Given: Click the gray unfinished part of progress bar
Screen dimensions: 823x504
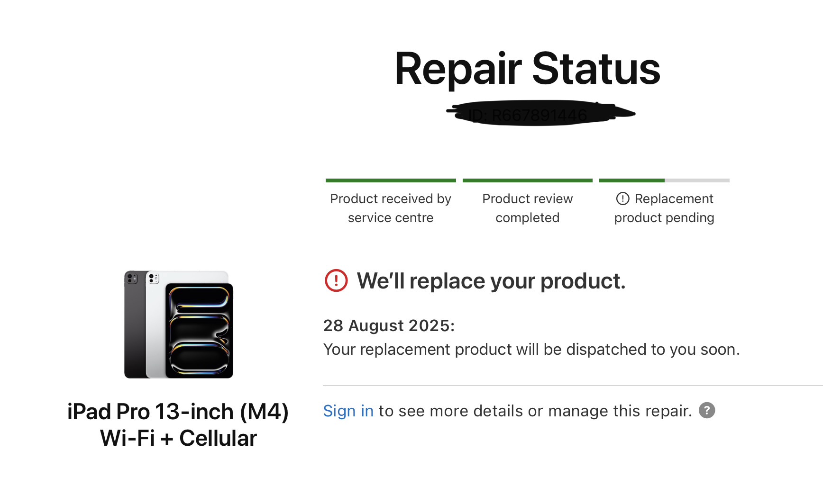Looking at the screenshot, I should tap(697, 180).
